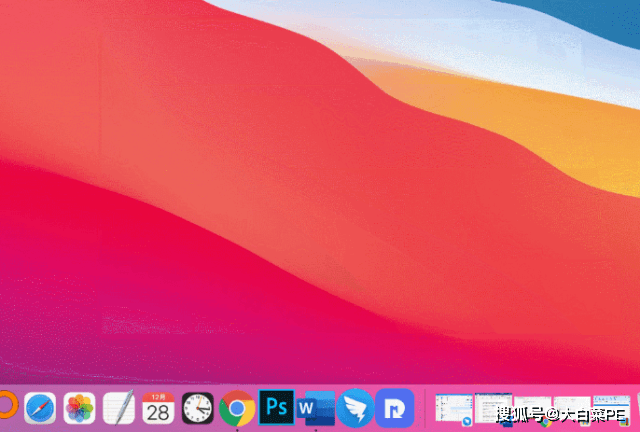Open the Clock app icon
Image resolution: width=640 pixels, height=432 pixels.
coord(198,408)
